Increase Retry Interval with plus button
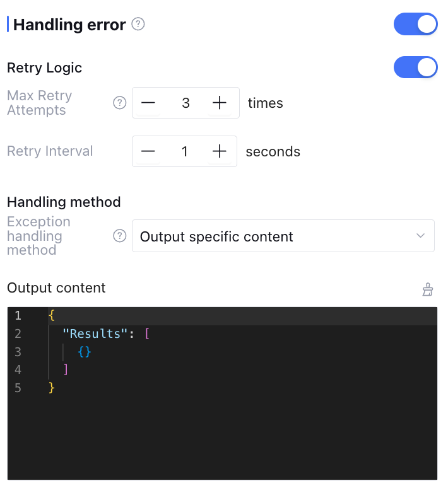The width and height of the screenshot is (448, 493). (219, 151)
